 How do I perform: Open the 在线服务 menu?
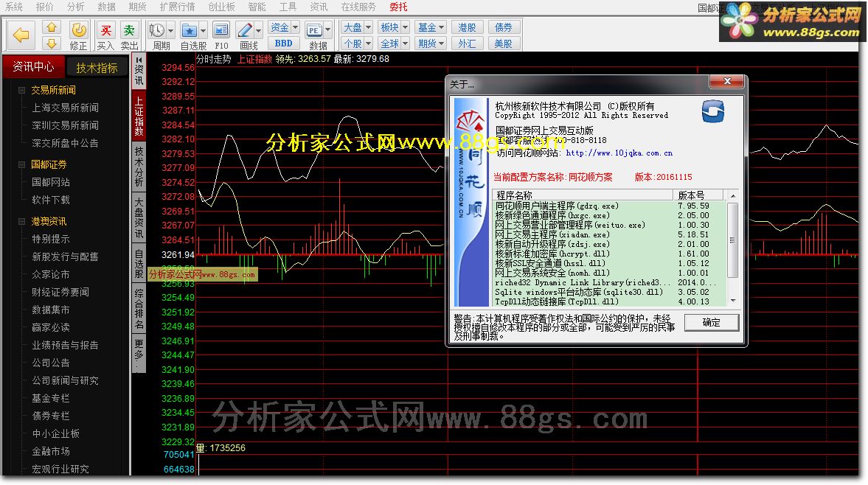pos(358,7)
